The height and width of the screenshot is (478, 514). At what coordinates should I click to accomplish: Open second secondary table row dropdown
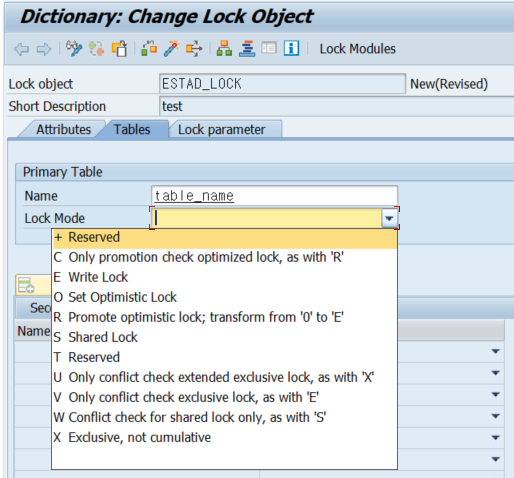[496, 373]
